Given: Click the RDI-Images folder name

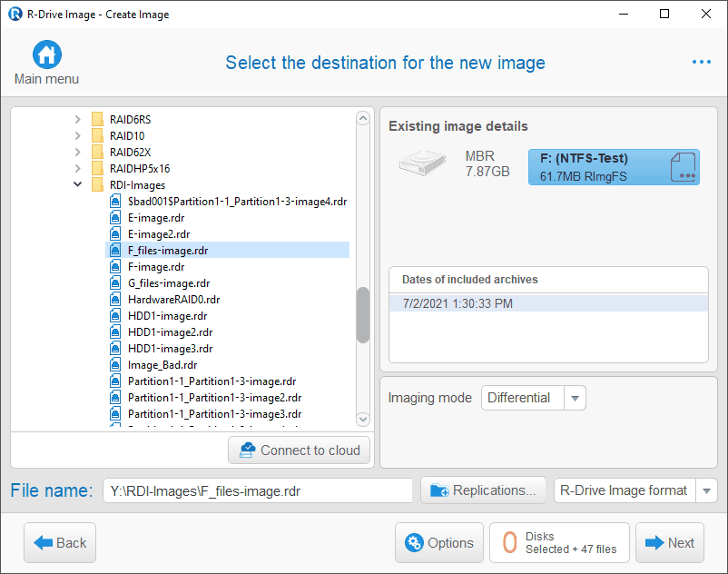Looking at the screenshot, I should [137, 185].
